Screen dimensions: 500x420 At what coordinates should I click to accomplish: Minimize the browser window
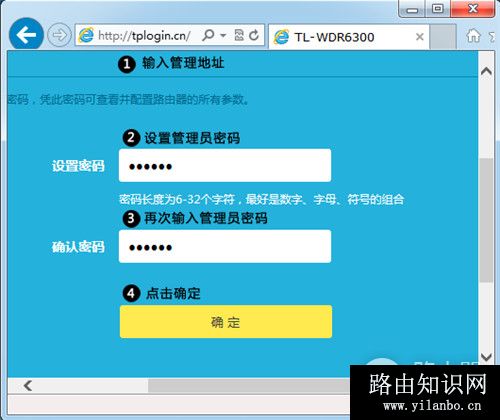412,10
